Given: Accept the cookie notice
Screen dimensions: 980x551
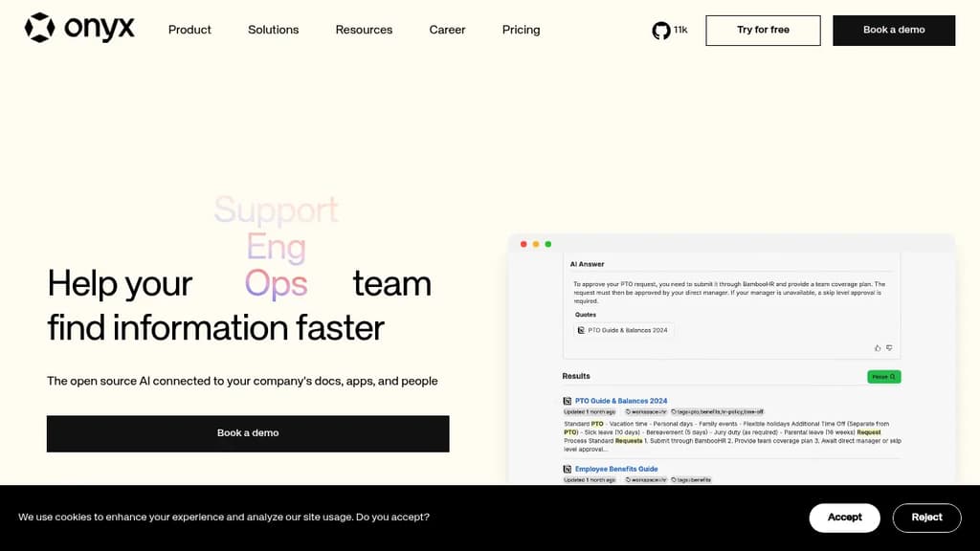Looking at the screenshot, I should tap(844, 517).
